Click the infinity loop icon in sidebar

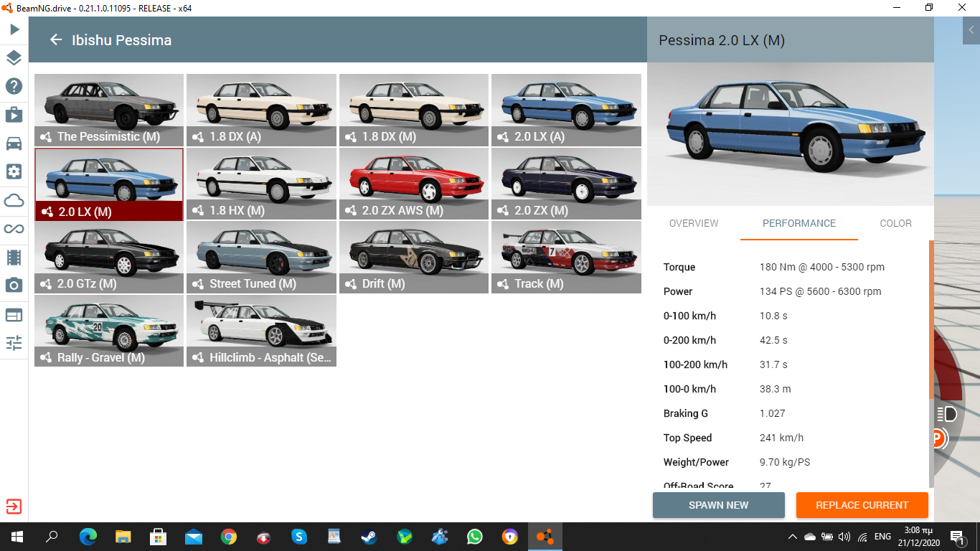(14, 229)
